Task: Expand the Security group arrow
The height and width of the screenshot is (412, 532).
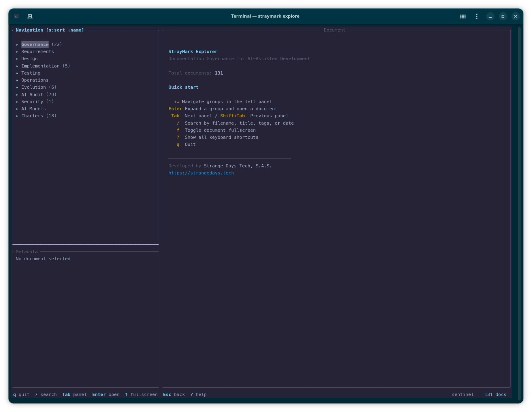Action: pyautogui.click(x=17, y=102)
